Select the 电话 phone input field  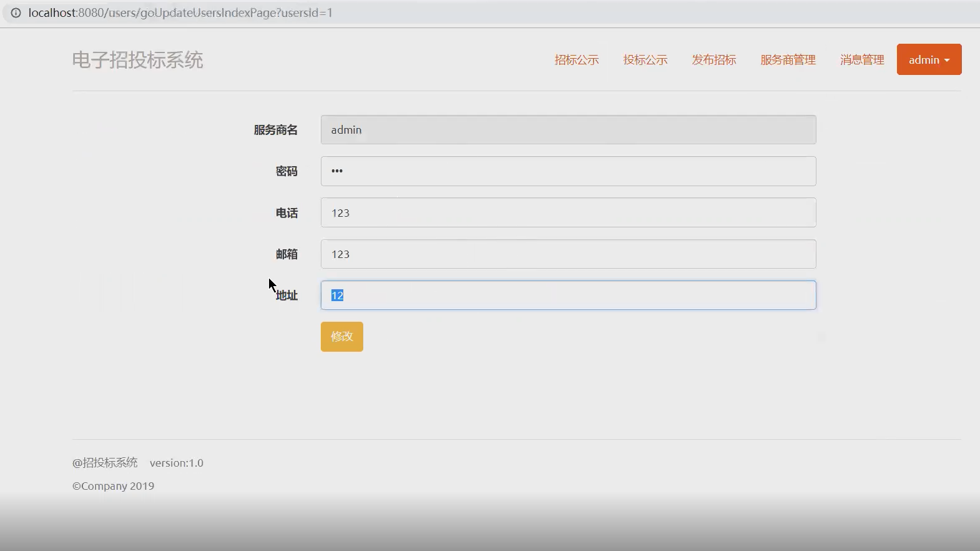[568, 212]
